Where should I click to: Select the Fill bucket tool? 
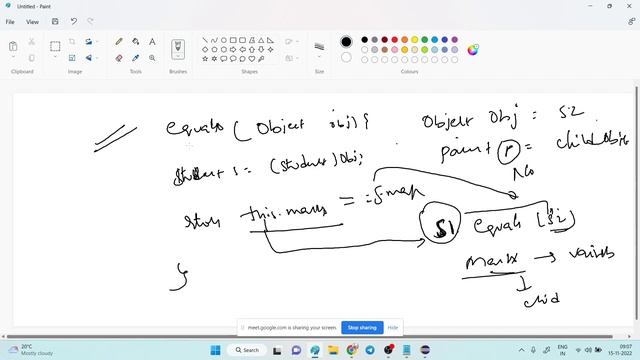click(136, 41)
